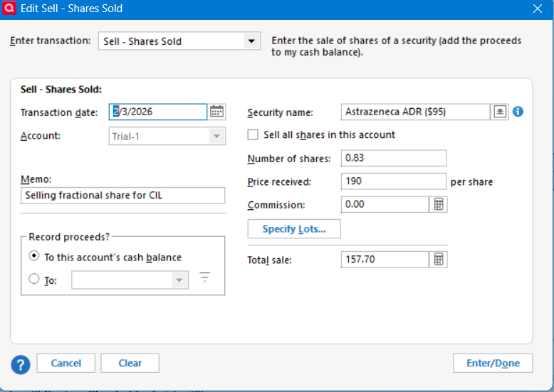Open the Total sale calculator
Screen dimensions: 554x392
[439, 260]
